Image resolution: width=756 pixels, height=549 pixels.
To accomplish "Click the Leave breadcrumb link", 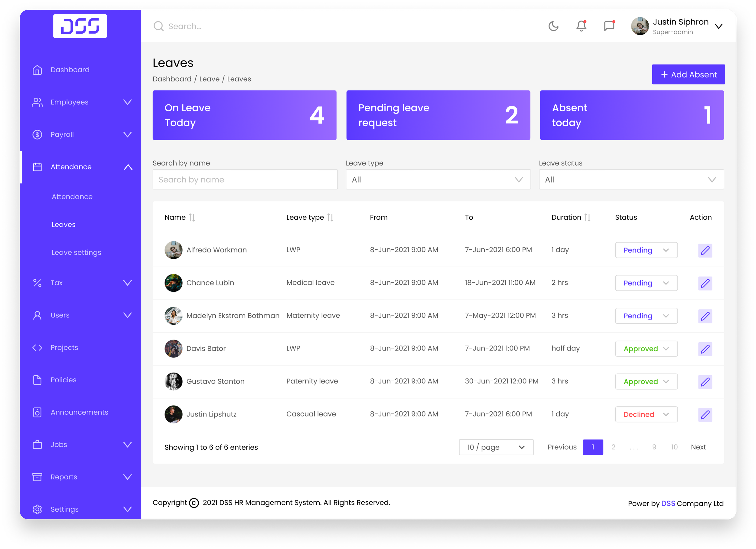I will (x=209, y=79).
